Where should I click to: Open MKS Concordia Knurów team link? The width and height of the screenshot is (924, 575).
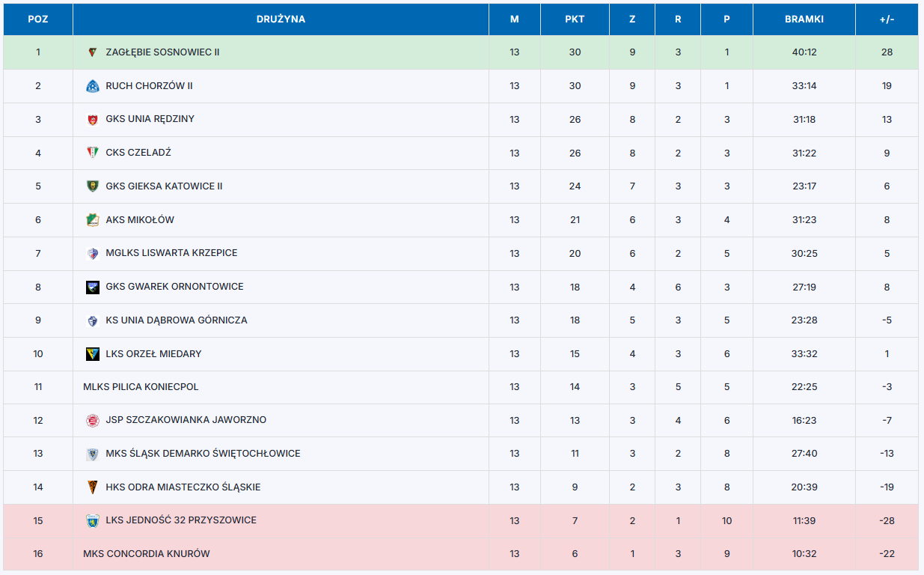pyautogui.click(x=146, y=554)
